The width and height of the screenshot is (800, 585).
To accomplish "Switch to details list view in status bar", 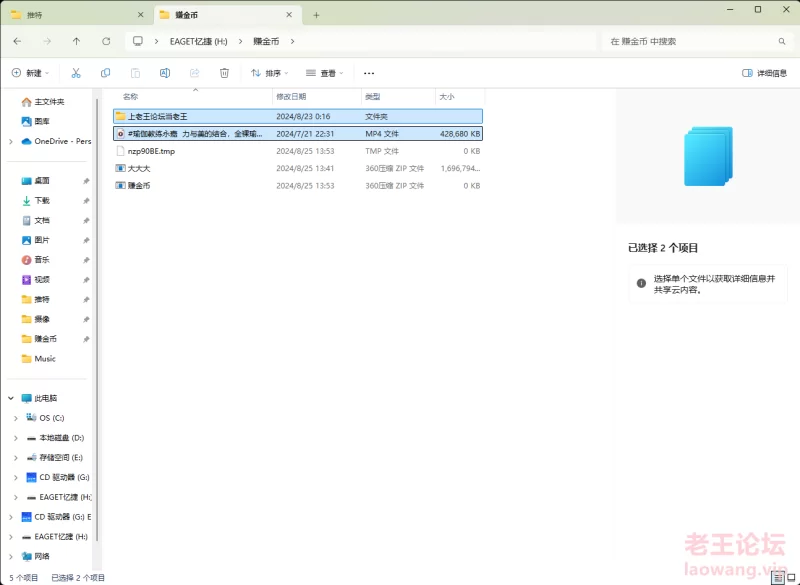I will 776,577.
